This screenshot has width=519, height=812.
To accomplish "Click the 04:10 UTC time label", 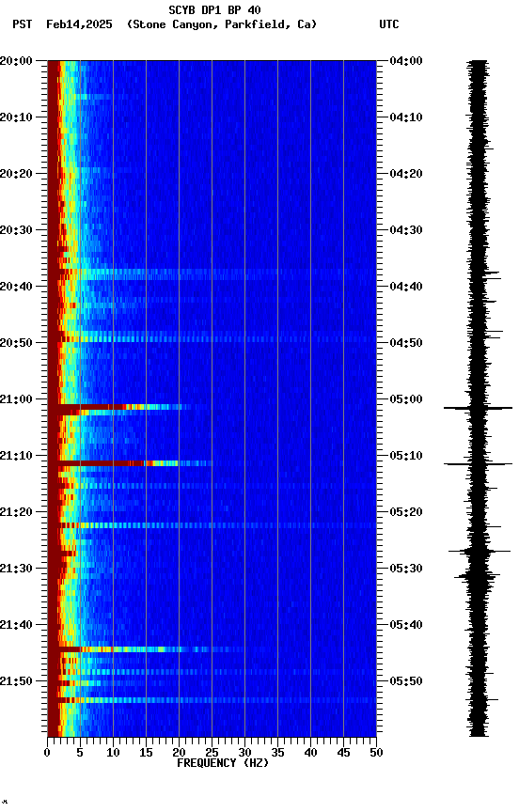I will (406, 117).
